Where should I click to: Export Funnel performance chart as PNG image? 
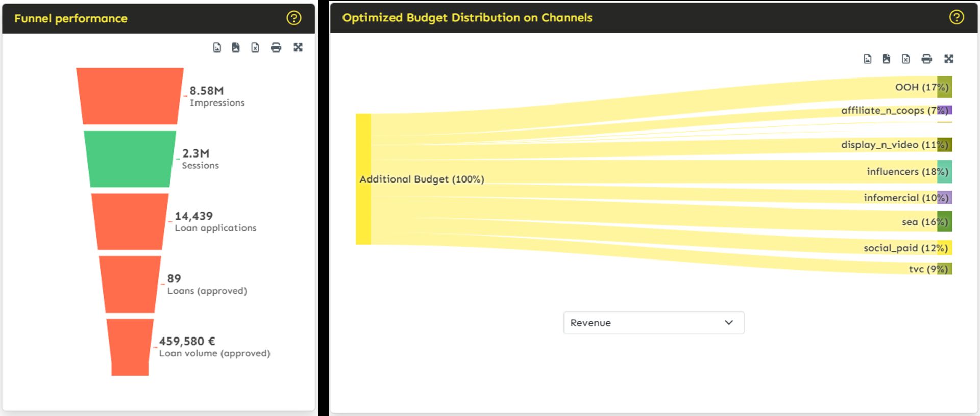pyautogui.click(x=217, y=47)
